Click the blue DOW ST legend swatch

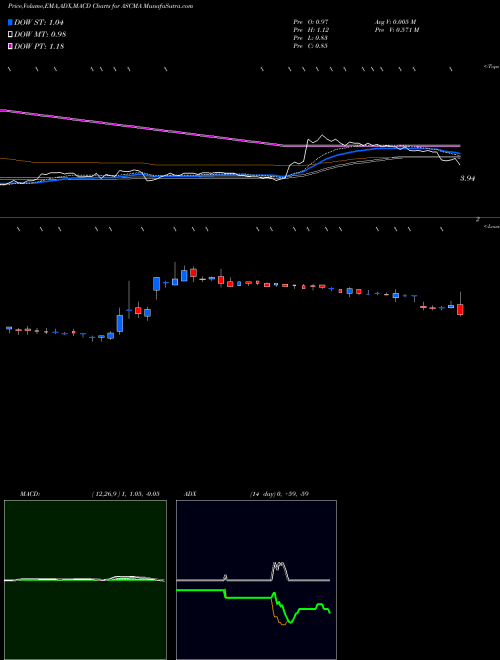pos(11,22)
